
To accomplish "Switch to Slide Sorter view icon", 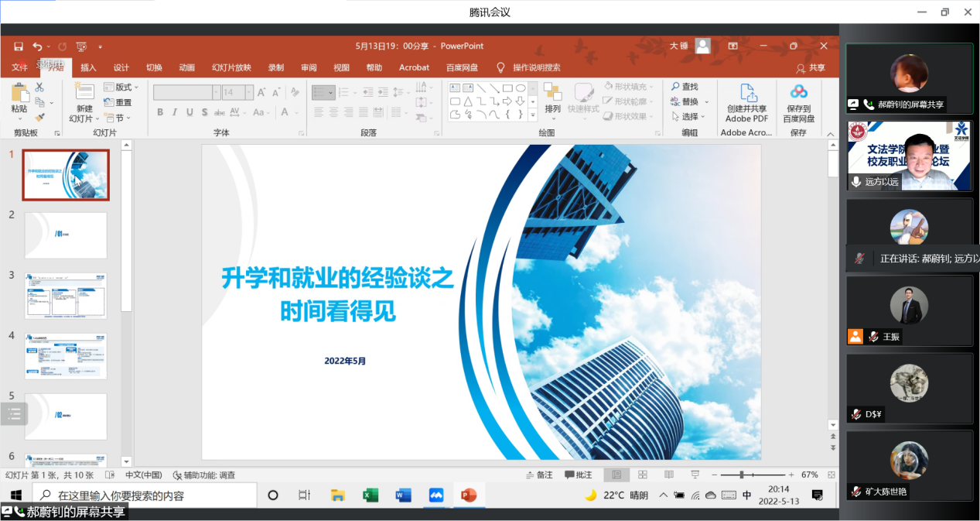I will [x=643, y=475].
